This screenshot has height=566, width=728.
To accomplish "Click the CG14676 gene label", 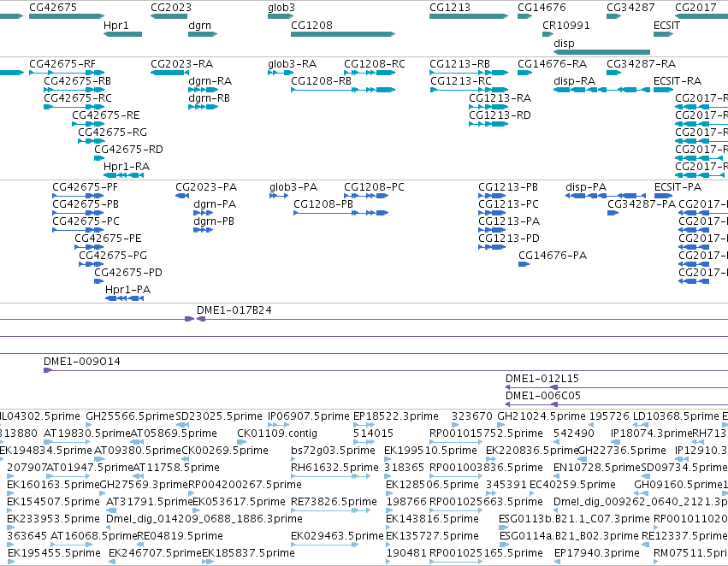I will pyautogui.click(x=542, y=8).
